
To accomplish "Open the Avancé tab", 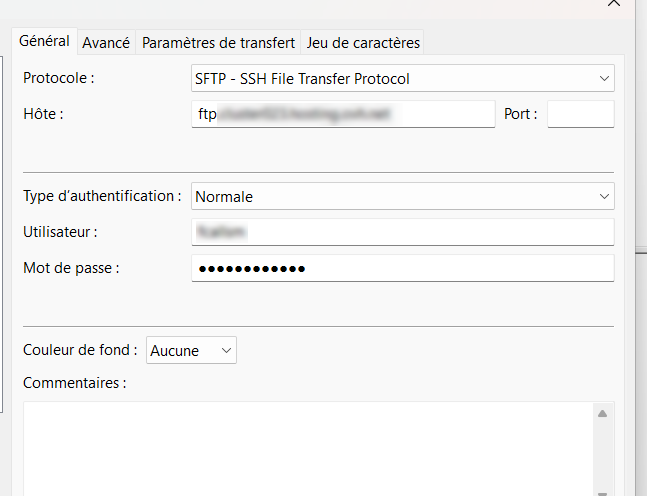I will pos(106,43).
